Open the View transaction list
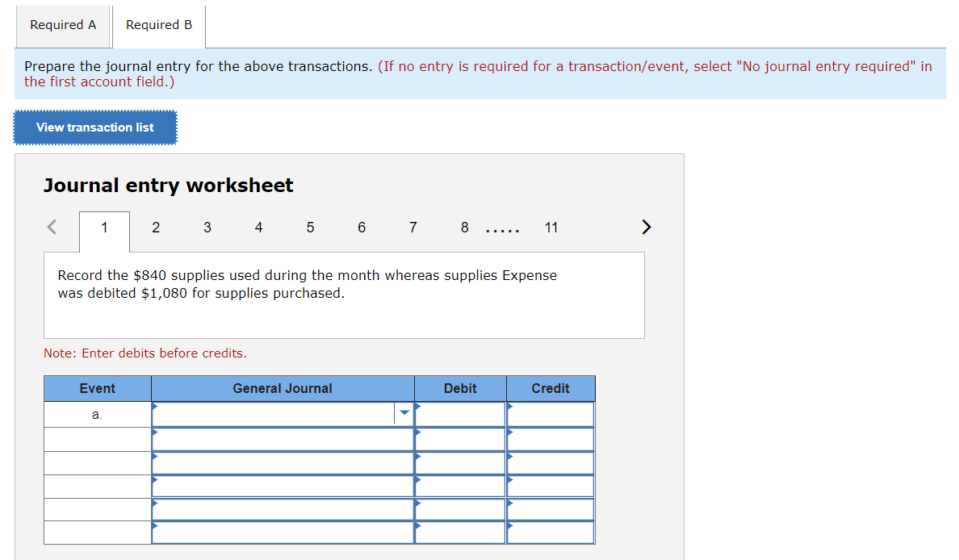This screenshot has width=959, height=560. tap(94, 127)
